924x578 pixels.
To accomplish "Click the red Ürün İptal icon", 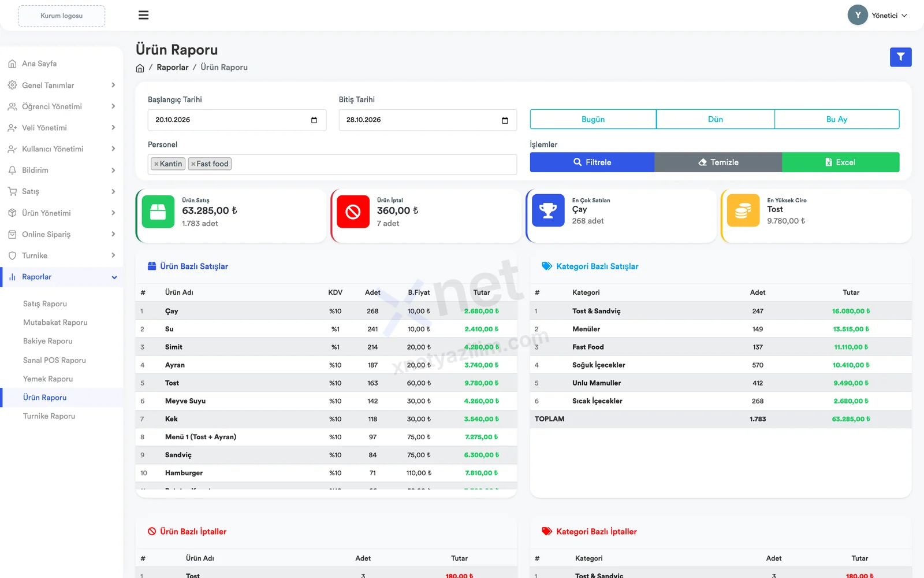I will [x=353, y=212].
